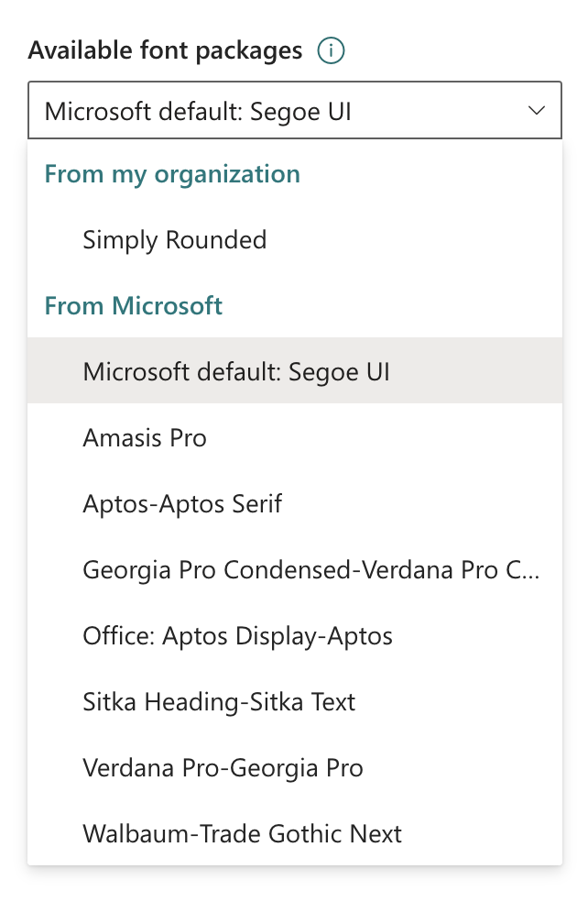Show the font packages information tooltip icon

tap(331, 51)
